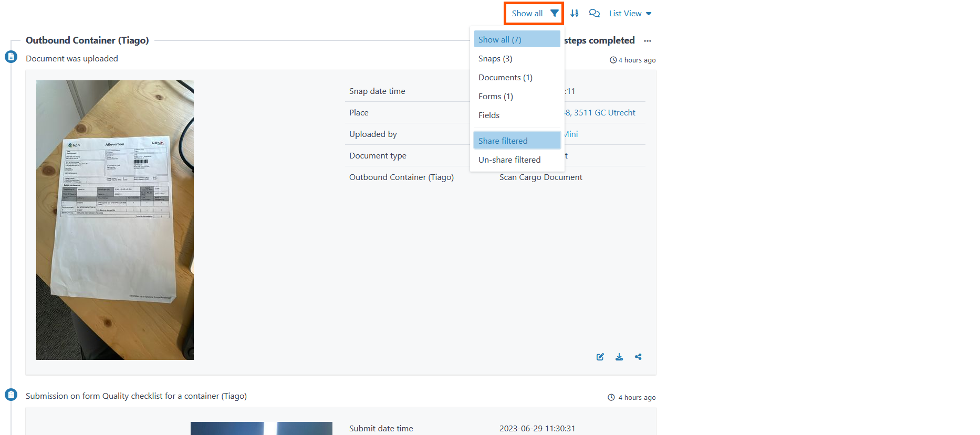The image size is (980, 435).
Task: Expand the List View dropdown
Action: point(630,14)
